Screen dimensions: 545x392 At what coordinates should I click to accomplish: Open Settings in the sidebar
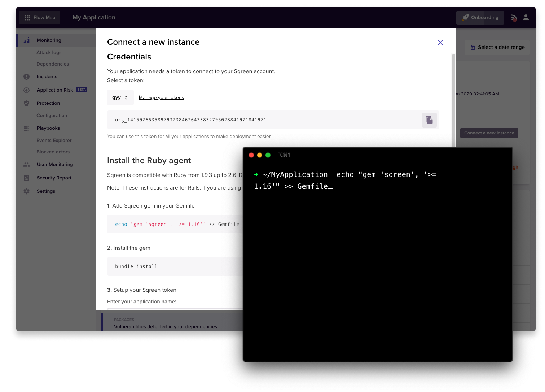[x=46, y=191]
